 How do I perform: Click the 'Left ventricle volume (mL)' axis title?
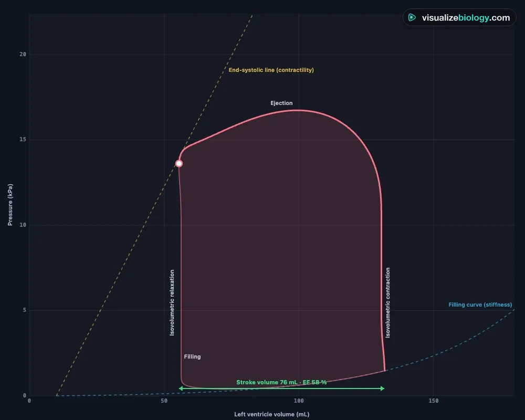(271, 414)
